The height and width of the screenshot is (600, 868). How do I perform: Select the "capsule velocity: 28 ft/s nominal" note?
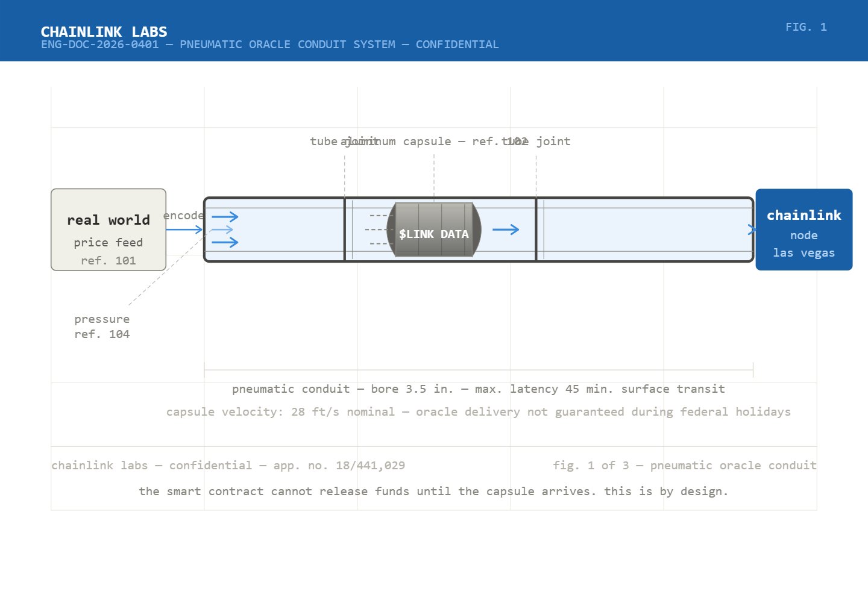coord(479,411)
